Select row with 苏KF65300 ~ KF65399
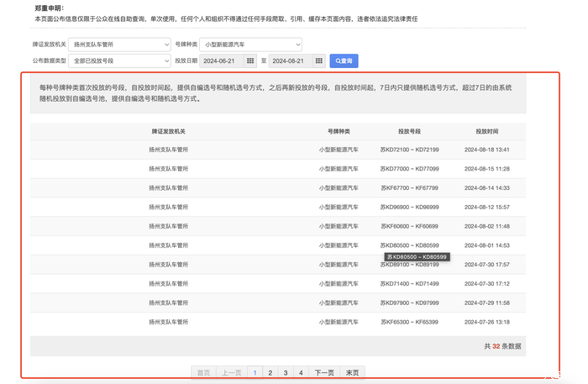The image size is (588, 384). [409, 322]
